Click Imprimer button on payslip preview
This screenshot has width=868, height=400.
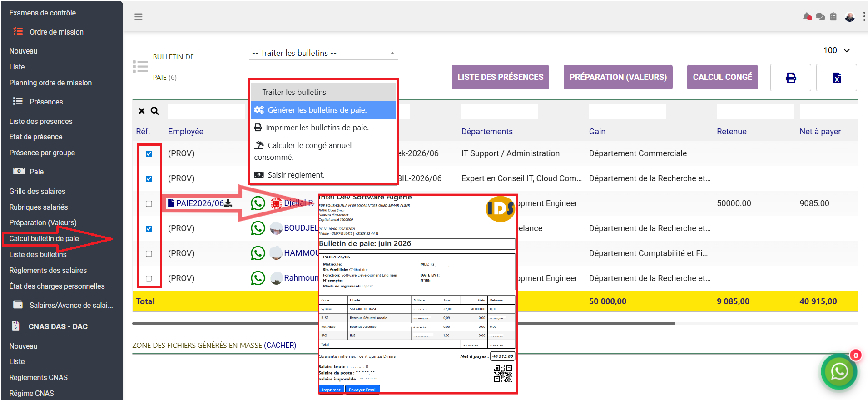[331, 390]
